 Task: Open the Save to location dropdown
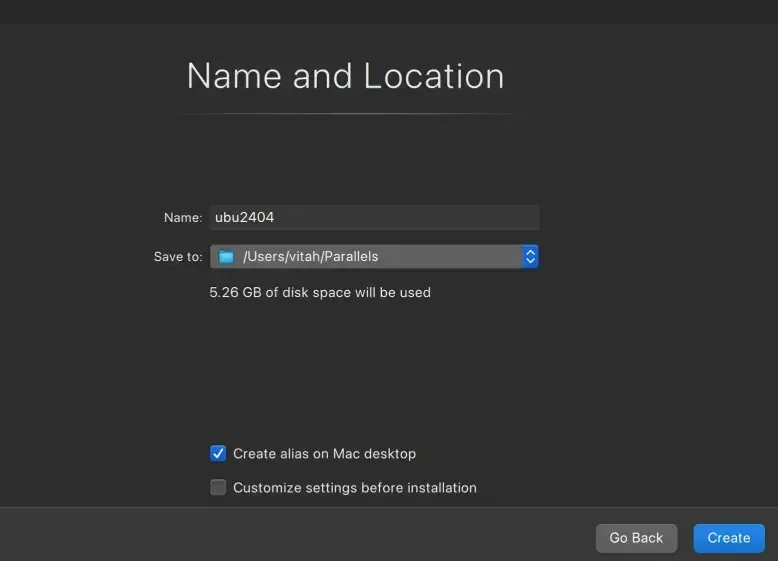tap(374, 257)
